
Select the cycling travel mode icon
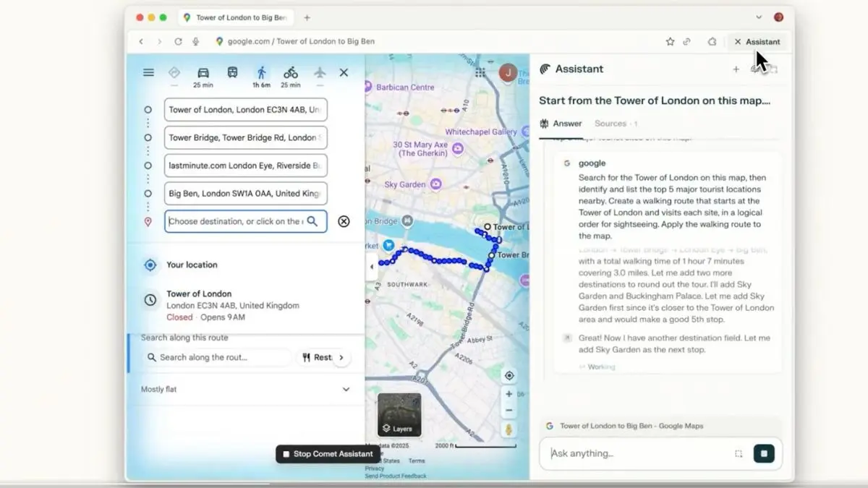[x=290, y=73]
